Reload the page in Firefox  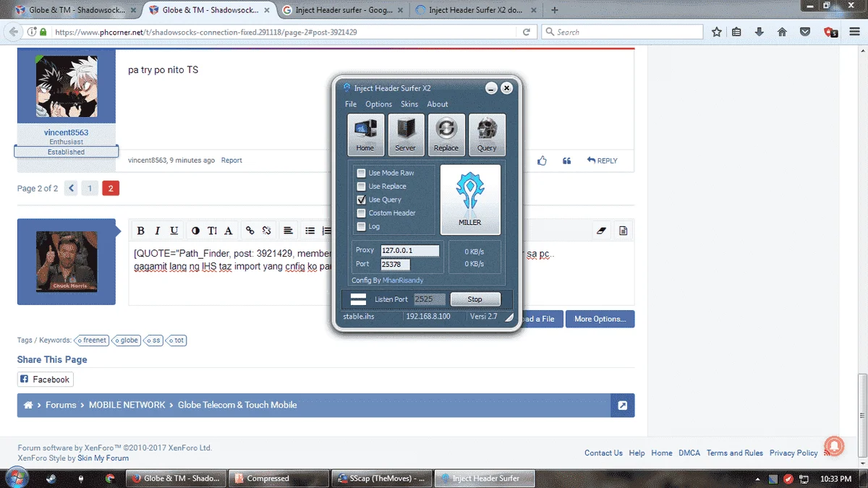[x=527, y=32]
